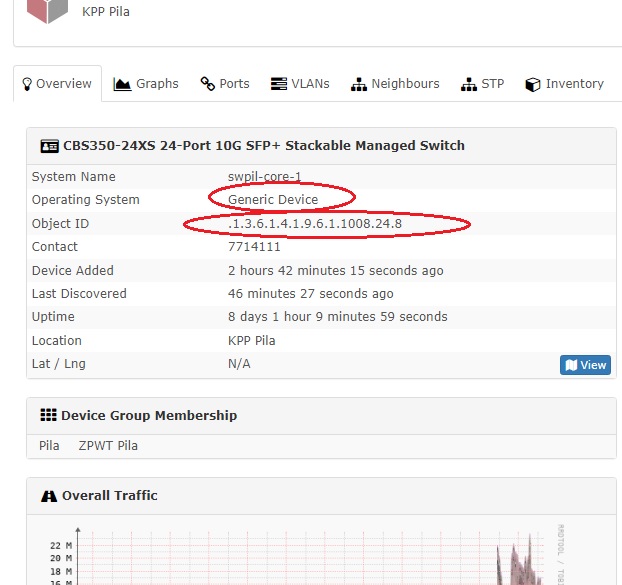
Task: Switch to the Graphs tab
Action: [x=146, y=84]
